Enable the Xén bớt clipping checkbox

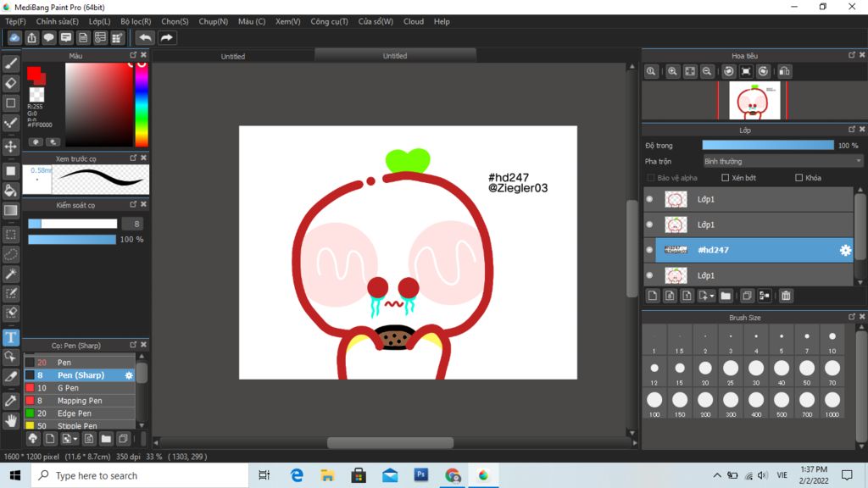(725, 178)
